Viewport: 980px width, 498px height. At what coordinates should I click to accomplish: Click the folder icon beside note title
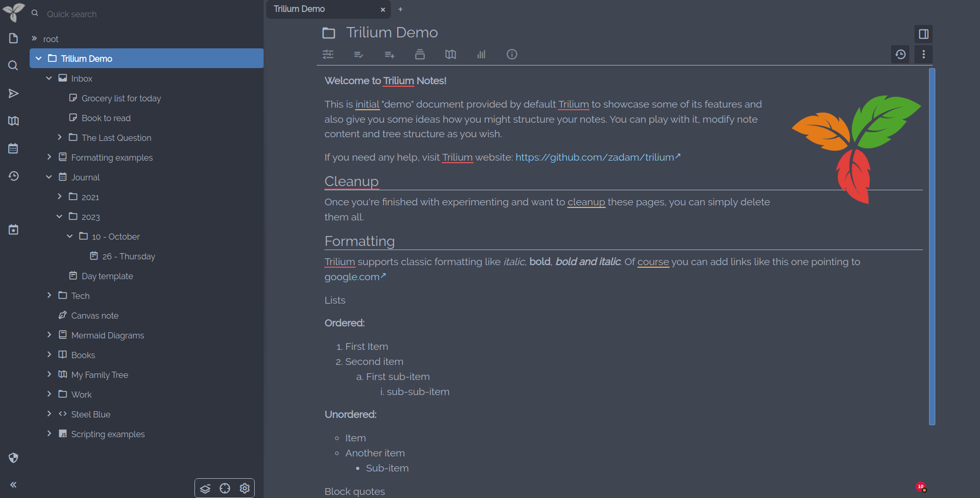pyautogui.click(x=329, y=33)
